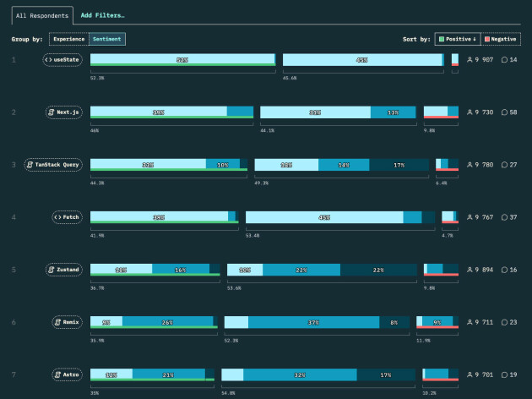
Task: Click the respondents person icon for Fetch
Action: click(x=470, y=217)
